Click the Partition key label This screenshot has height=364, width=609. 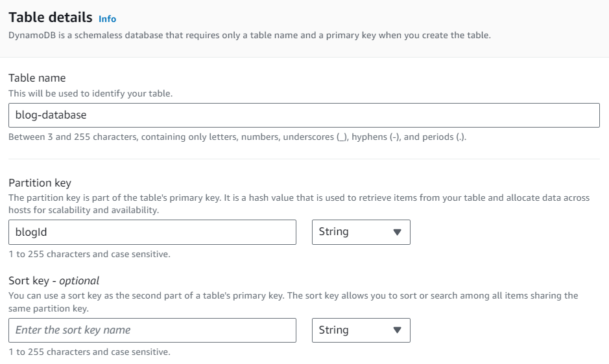tap(40, 183)
